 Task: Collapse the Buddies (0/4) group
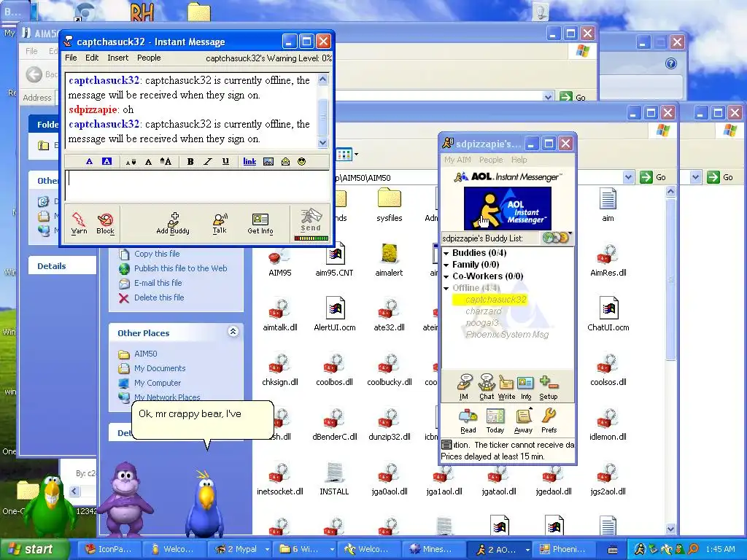pos(446,253)
